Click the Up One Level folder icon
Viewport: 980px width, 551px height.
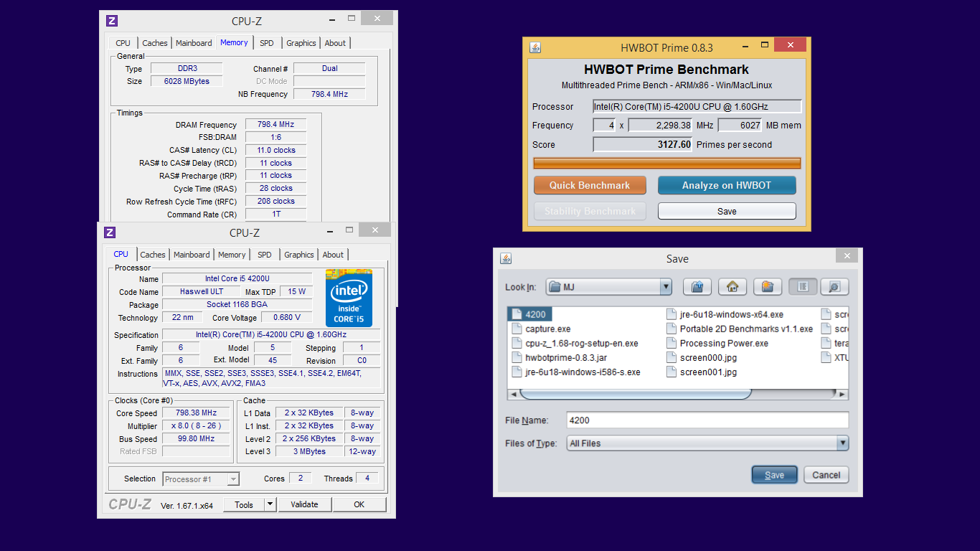[697, 287]
